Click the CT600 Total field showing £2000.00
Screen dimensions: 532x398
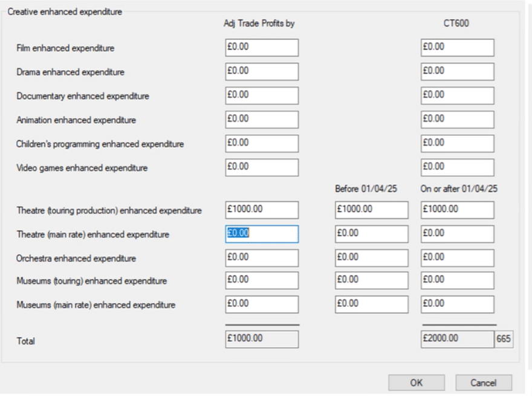[x=458, y=339]
